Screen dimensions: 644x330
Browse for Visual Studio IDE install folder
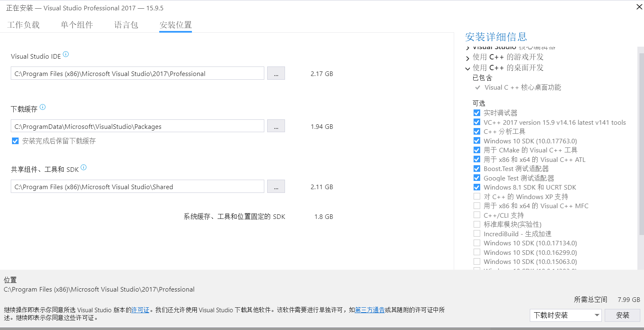276,73
